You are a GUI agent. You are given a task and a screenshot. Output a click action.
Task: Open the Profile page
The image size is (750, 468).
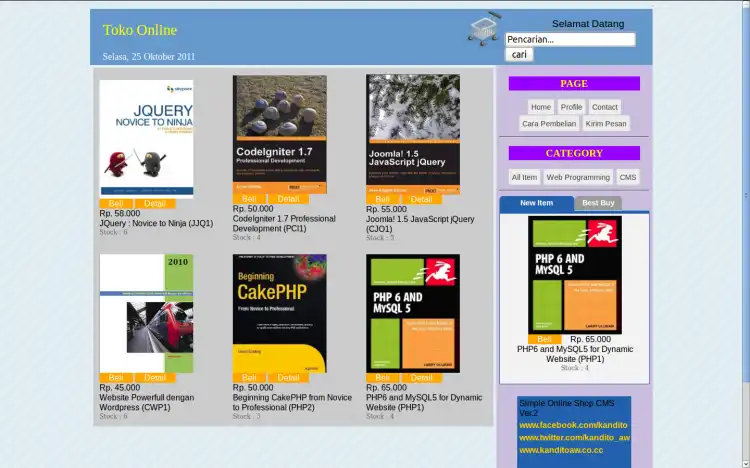(571, 107)
